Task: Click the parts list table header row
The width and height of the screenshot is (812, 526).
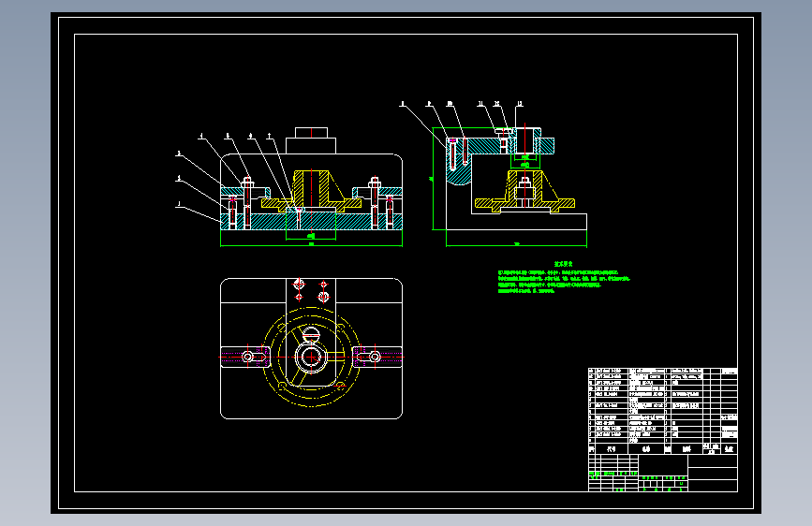Action: click(663, 449)
